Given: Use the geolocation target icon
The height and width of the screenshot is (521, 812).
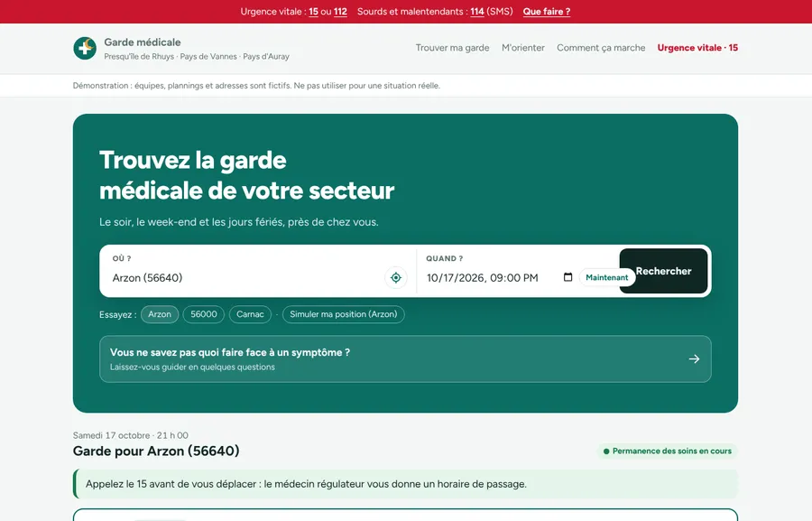Looking at the screenshot, I should (x=396, y=278).
